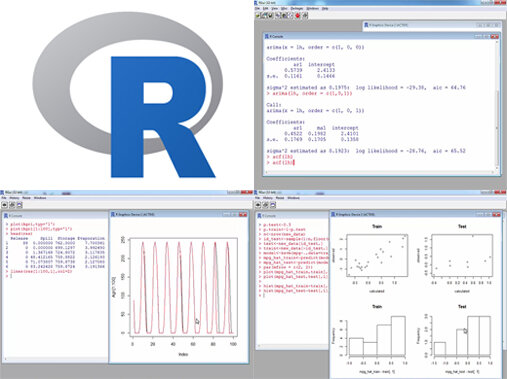The height and width of the screenshot is (379, 507).
Task: Open the Packages menu in top-right RGui
Action: click(x=297, y=8)
